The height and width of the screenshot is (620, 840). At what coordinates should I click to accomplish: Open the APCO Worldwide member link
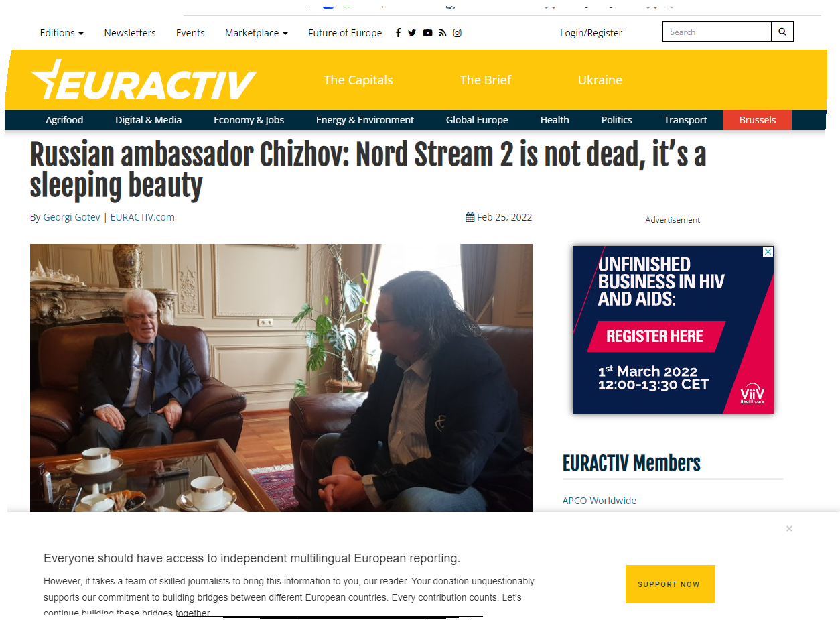(600, 501)
